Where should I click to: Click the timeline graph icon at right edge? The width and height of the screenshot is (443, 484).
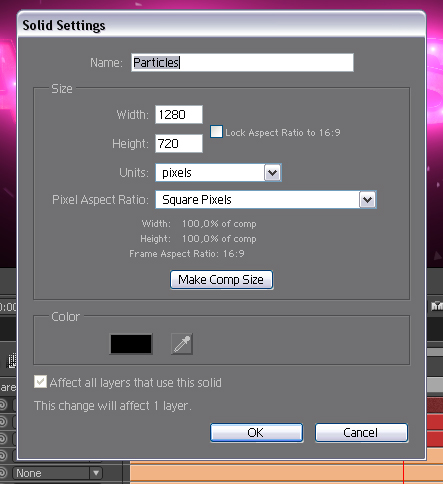point(437,306)
